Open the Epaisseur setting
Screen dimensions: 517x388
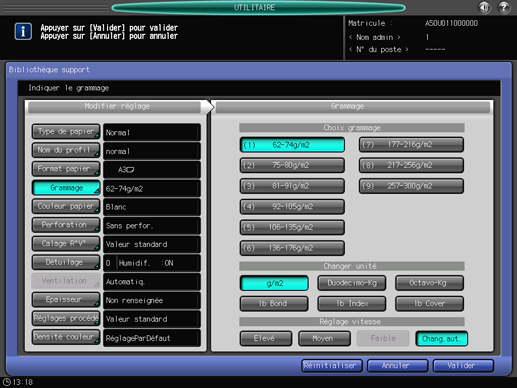(x=66, y=300)
